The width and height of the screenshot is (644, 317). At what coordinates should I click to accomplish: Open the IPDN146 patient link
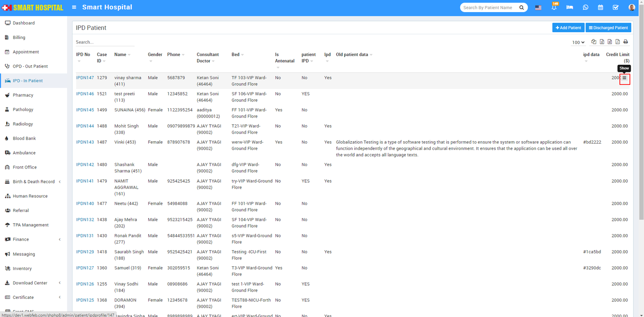[85, 94]
